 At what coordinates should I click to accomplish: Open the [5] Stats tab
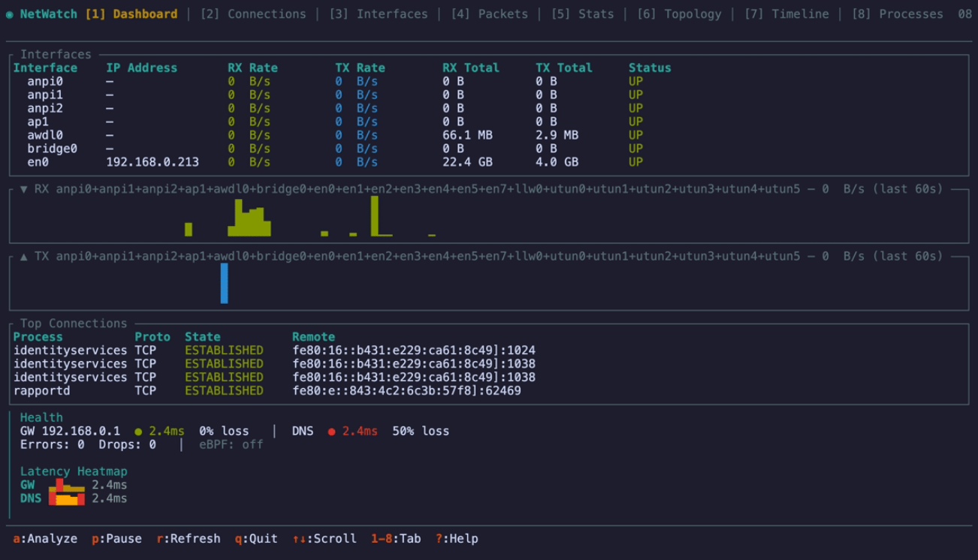coord(582,14)
